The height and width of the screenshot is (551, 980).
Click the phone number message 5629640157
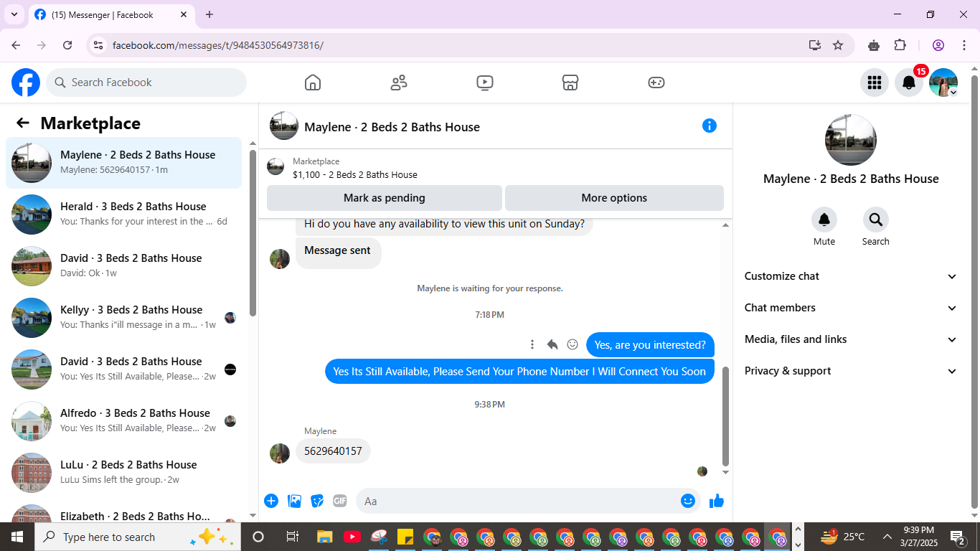[333, 451]
